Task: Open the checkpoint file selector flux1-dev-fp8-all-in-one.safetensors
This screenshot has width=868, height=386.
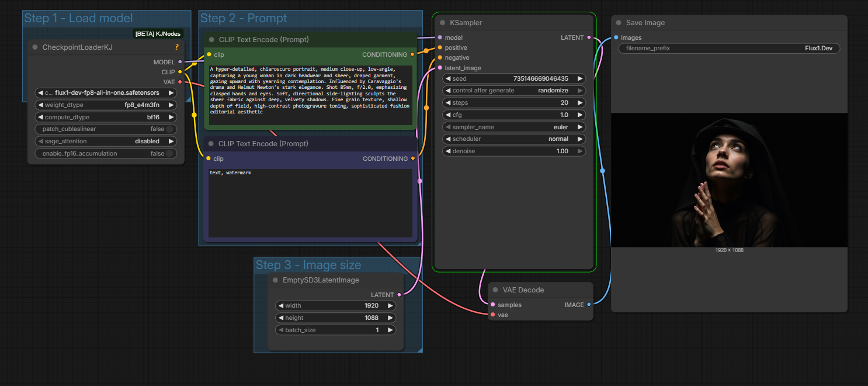Action: (106, 92)
